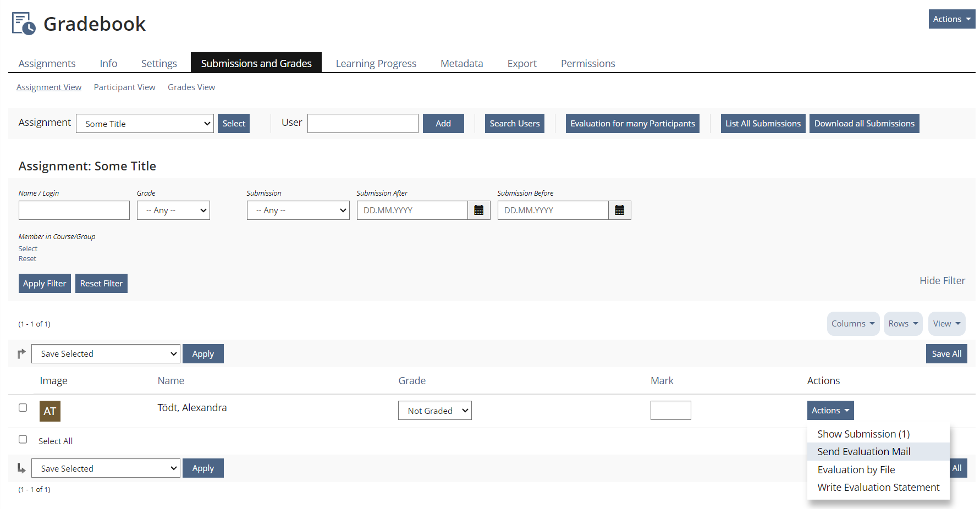Image resolution: width=980 pixels, height=509 pixels.
Task: Click the Apply Filter button
Action: click(x=45, y=284)
